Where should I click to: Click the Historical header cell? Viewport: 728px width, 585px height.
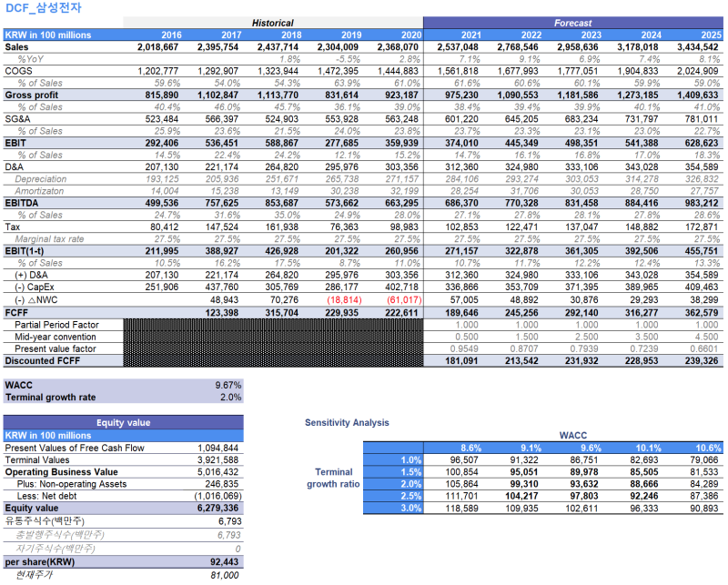tap(273, 23)
